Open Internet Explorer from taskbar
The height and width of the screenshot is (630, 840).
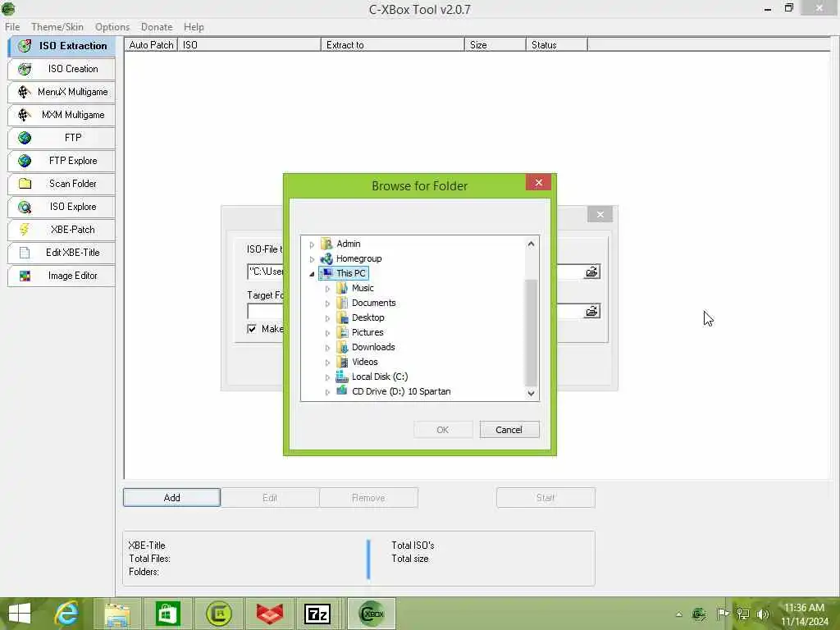67,614
